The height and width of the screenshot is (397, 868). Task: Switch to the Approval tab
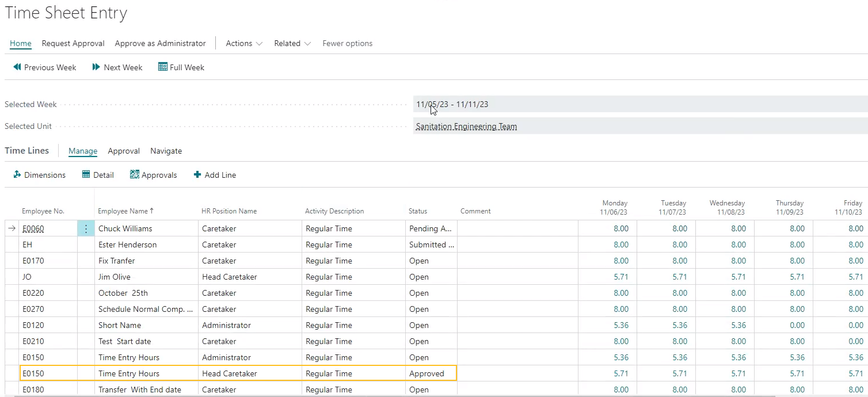124,151
